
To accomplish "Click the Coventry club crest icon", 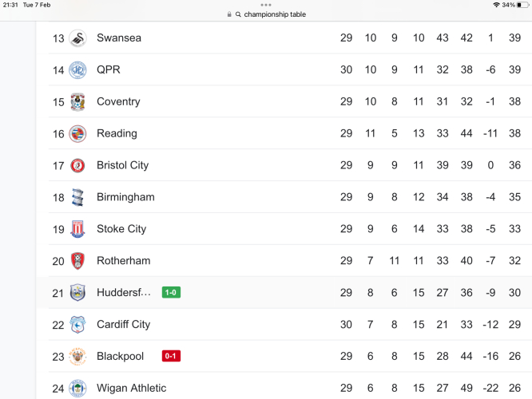I will [77, 102].
